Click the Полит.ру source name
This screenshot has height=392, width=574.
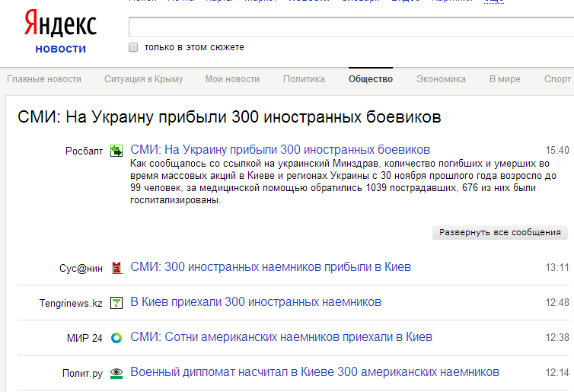point(82,373)
